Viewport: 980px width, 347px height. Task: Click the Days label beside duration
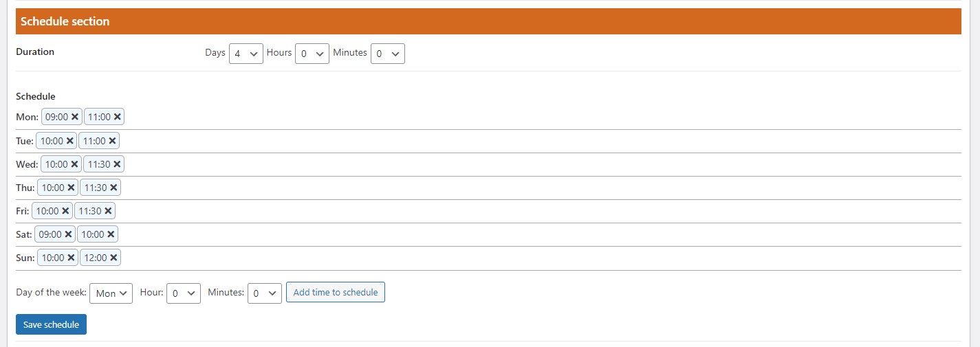point(215,52)
